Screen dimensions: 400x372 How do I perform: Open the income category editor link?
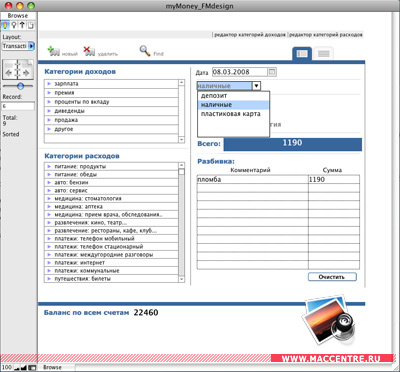pos(250,35)
